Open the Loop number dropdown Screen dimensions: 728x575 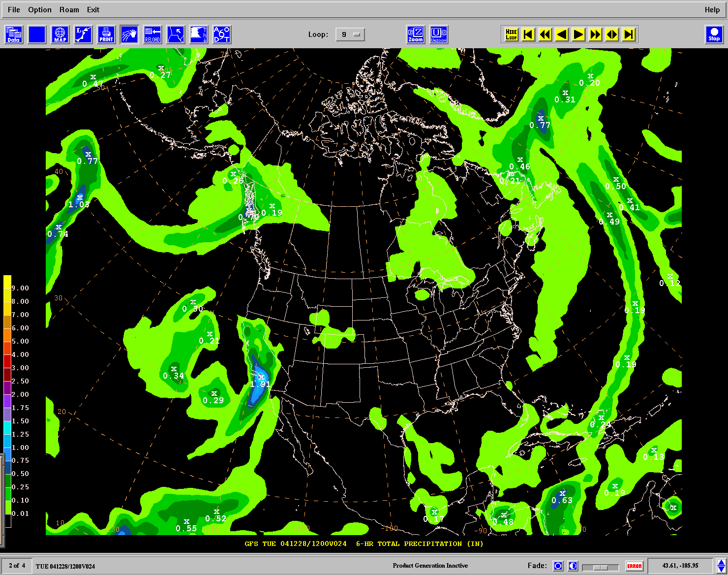click(x=350, y=34)
